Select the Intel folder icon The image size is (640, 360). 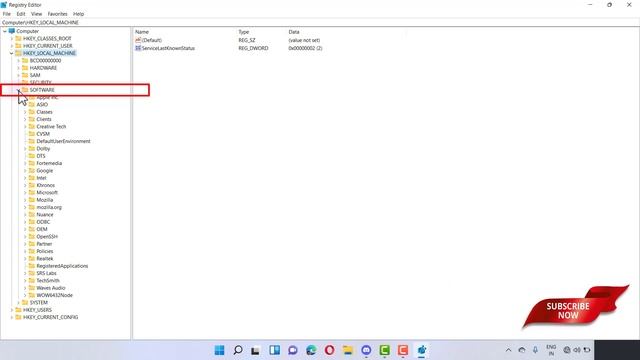point(32,178)
